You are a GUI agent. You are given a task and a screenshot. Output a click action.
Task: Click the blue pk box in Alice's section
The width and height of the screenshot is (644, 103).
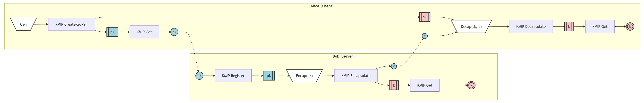pyautogui.click(x=112, y=32)
